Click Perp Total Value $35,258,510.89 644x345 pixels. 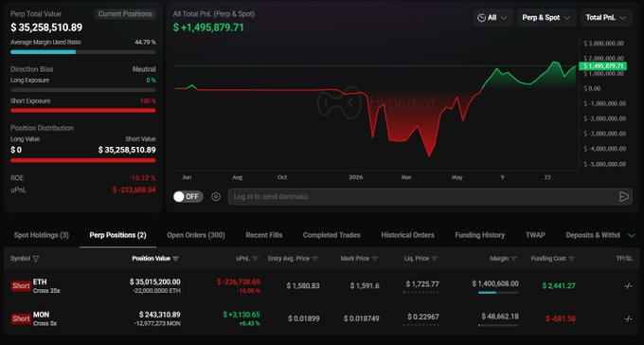click(x=46, y=27)
